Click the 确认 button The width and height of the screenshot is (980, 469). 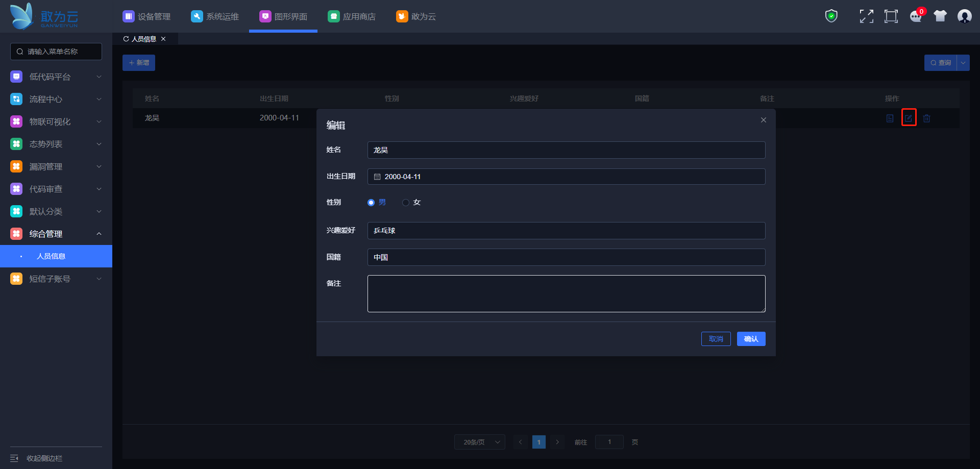click(751, 339)
